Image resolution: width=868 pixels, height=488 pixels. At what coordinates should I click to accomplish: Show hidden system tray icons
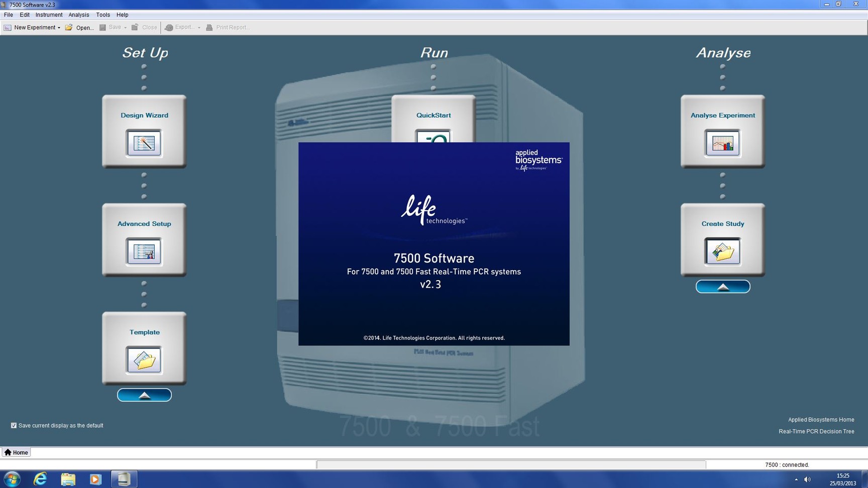(796, 479)
